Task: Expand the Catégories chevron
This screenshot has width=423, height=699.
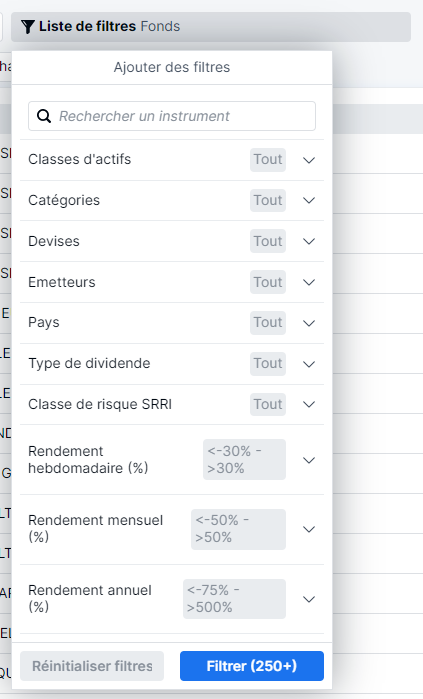Action: (309, 200)
